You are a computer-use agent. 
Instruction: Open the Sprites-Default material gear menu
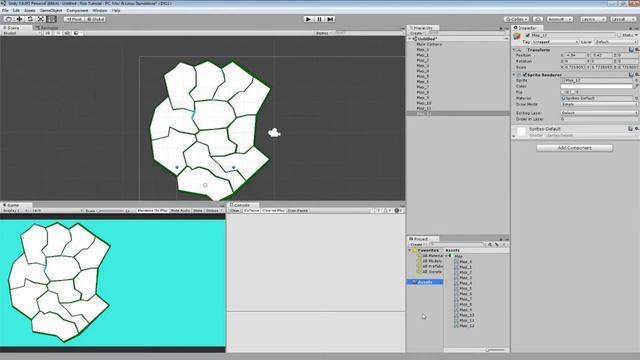tap(636, 129)
